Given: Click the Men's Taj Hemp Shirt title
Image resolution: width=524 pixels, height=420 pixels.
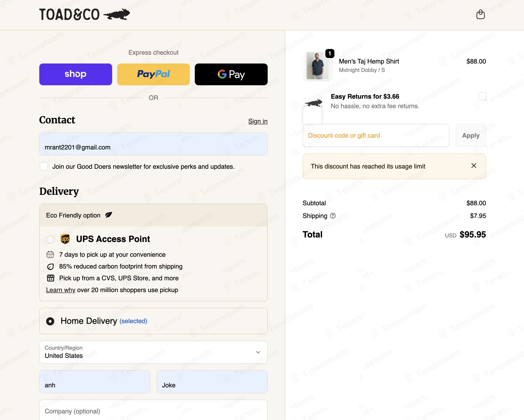Looking at the screenshot, I should [369, 61].
